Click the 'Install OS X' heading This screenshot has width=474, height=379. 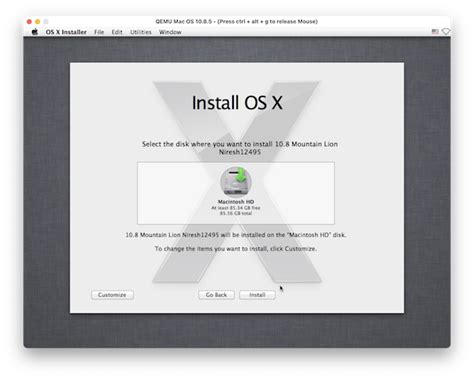[x=237, y=103]
